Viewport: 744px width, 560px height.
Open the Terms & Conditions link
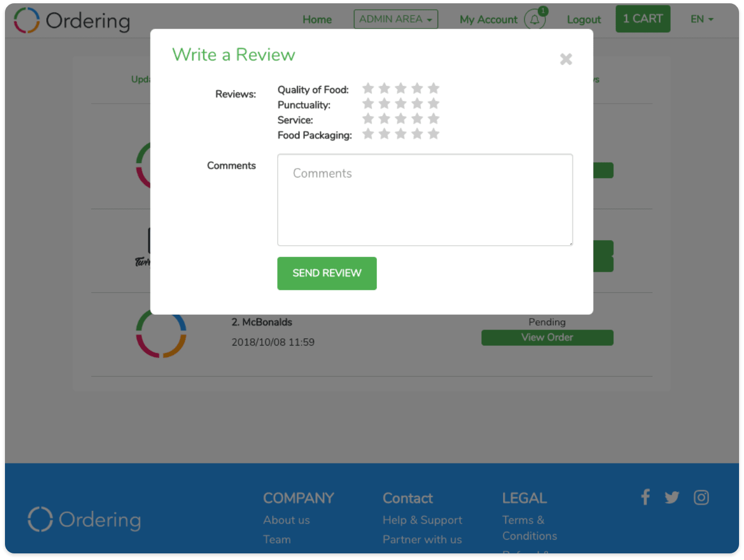tap(530, 528)
